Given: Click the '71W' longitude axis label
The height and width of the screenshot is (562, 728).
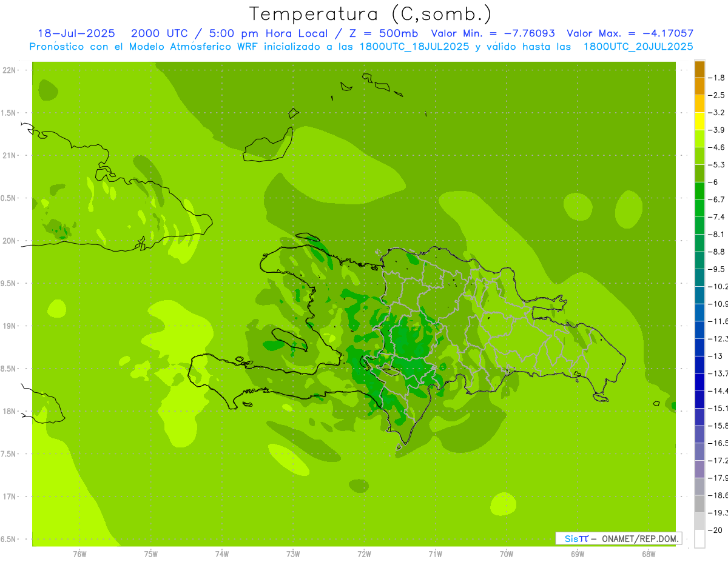Looking at the screenshot, I should 435,554.
